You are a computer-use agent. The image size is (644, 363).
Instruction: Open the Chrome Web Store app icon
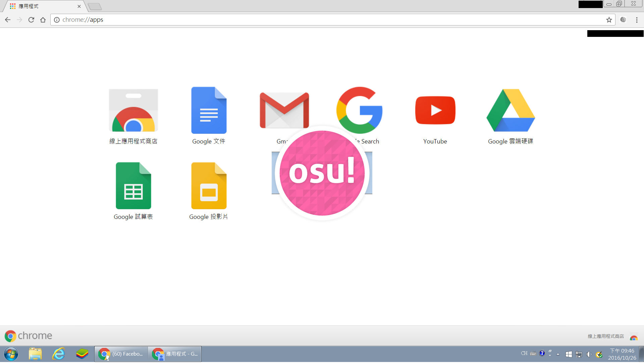pyautogui.click(x=133, y=111)
